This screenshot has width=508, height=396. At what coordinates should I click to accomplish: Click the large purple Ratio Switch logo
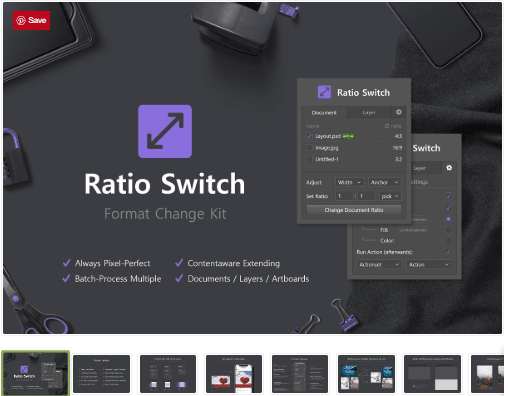[x=165, y=131]
